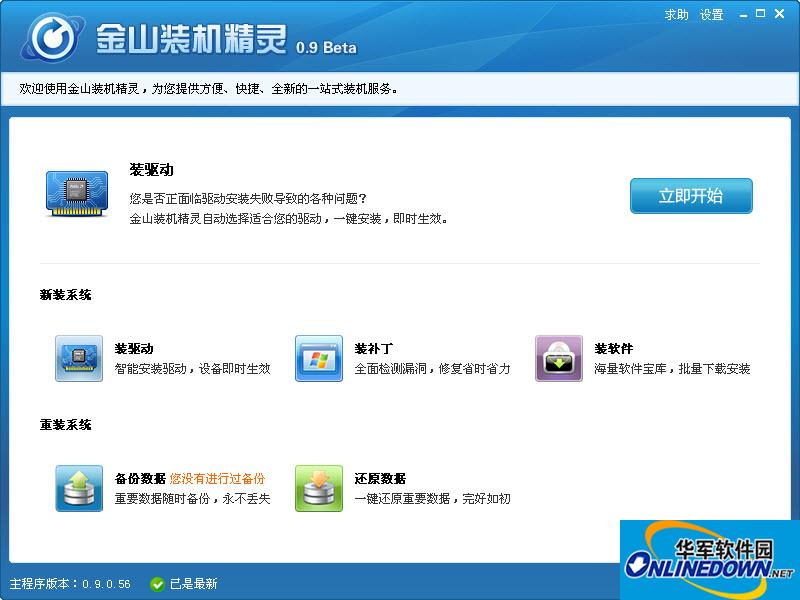Click the text 全面检测漏洞，修复省时省力
This screenshot has height=600, width=800.
(432, 368)
